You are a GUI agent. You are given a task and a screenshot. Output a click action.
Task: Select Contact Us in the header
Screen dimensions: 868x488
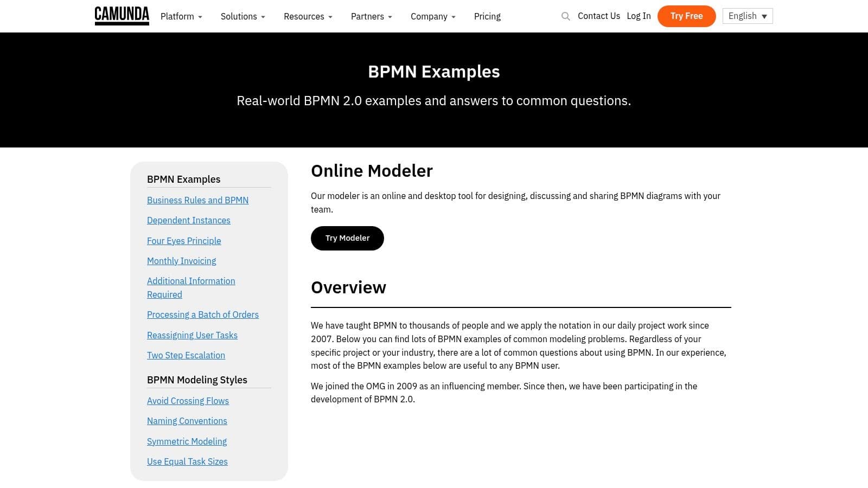click(599, 16)
